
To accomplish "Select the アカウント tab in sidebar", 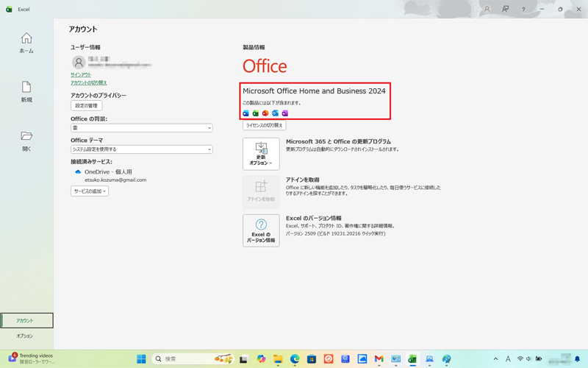I will coord(26,321).
